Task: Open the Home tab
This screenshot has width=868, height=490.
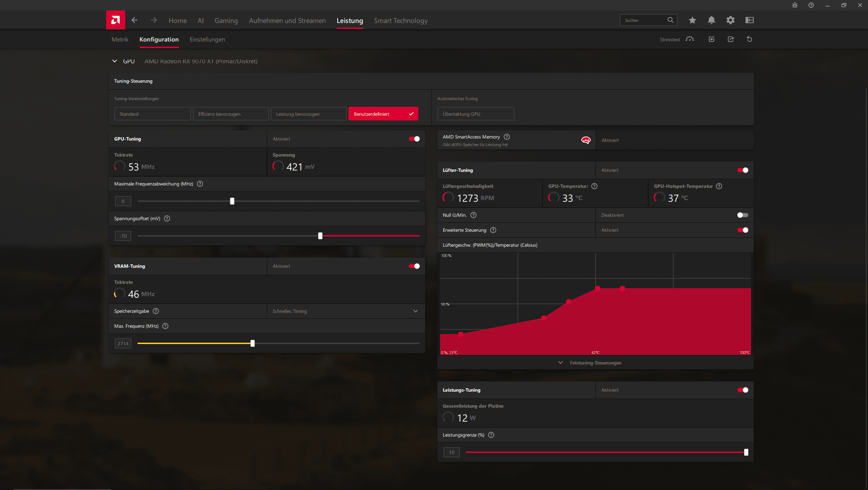Action: click(x=178, y=21)
